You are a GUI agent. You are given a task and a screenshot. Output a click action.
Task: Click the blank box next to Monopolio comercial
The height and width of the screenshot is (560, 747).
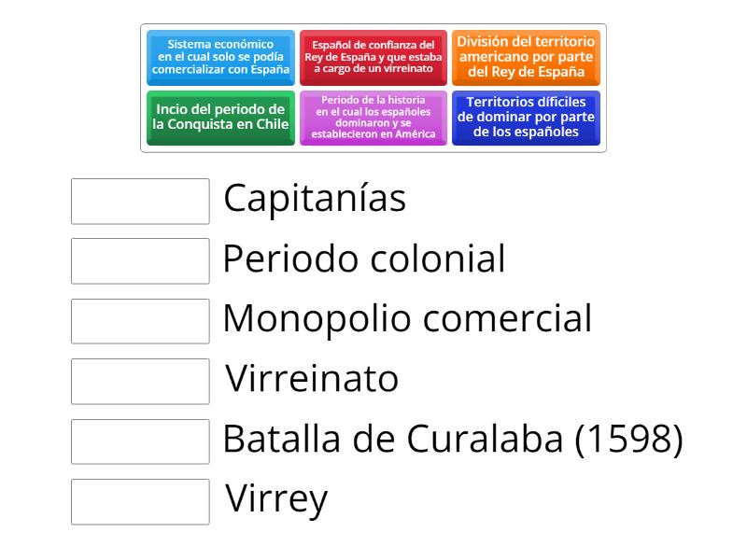coord(140,321)
